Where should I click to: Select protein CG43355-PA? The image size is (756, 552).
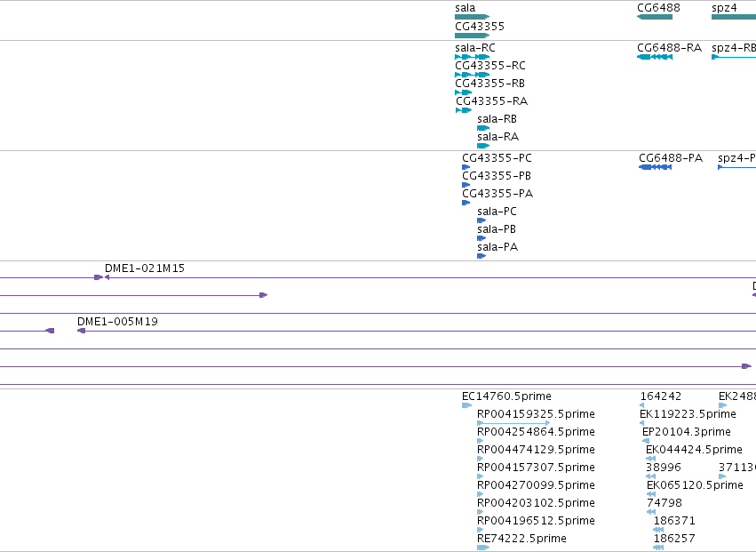pos(466,203)
